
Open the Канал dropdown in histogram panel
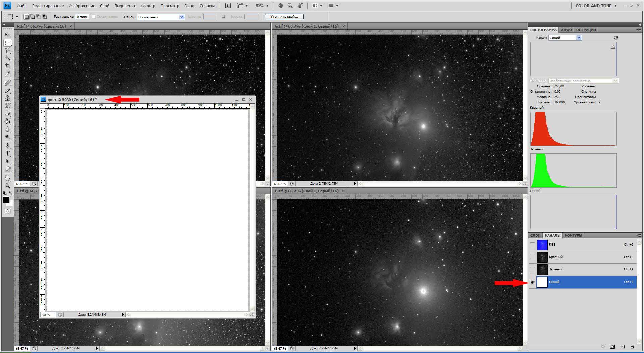coord(565,38)
